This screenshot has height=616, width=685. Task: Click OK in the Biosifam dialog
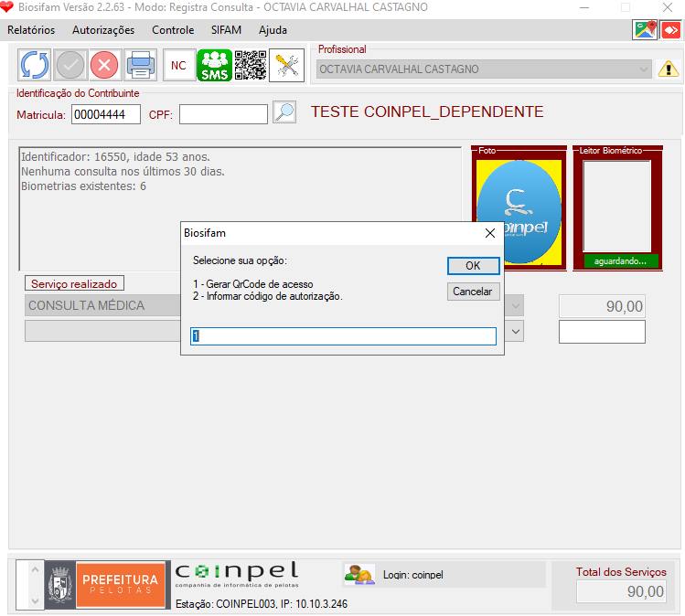pos(473,266)
